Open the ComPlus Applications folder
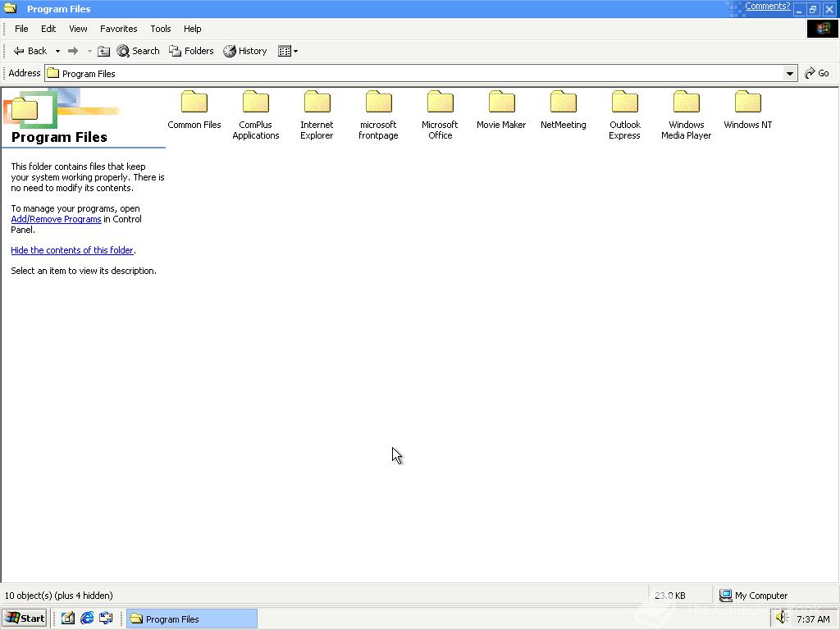840x630 pixels. coord(256,115)
